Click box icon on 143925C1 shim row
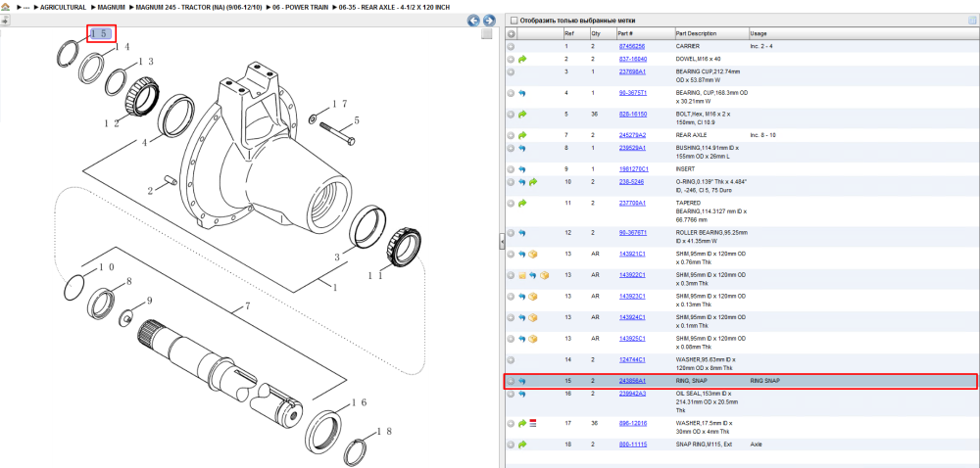 [533, 339]
